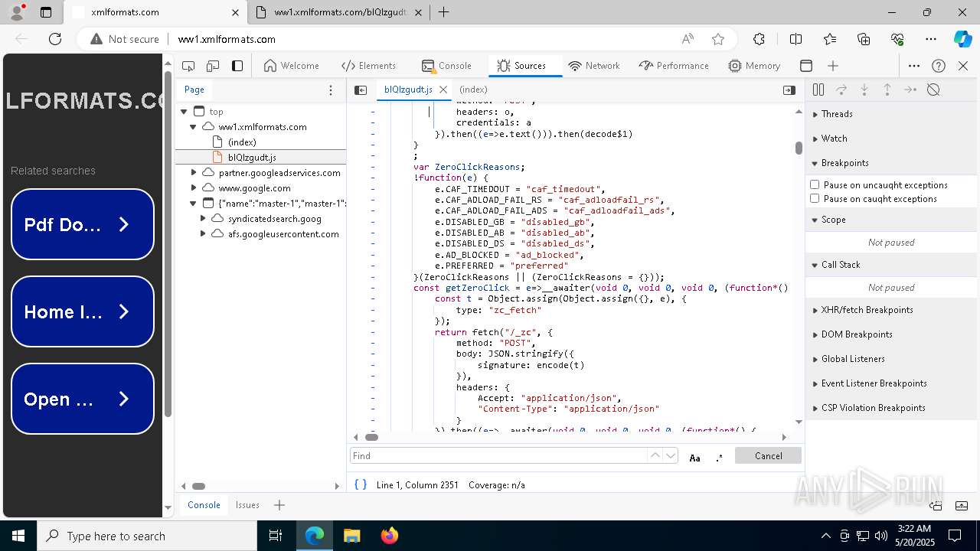The width and height of the screenshot is (980, 551).
Task: Open Copilot sidebar icon
Action: pyautogui.click(x=962, y=39)
